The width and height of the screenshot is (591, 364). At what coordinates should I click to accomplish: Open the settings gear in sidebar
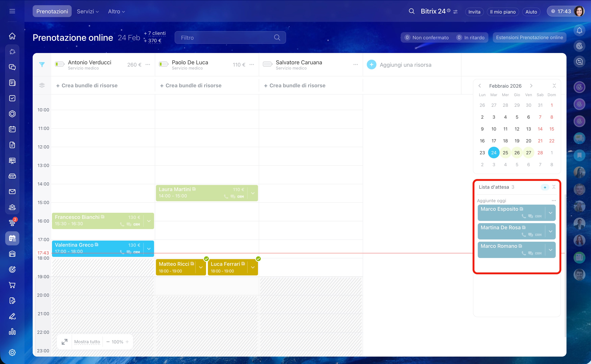(x=12, y=353)
